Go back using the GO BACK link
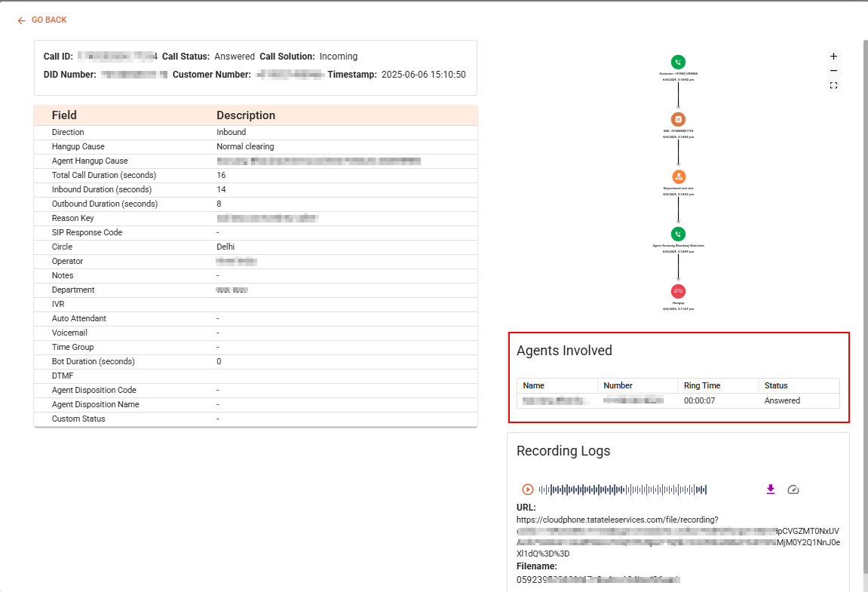The image size is (868, 592). coord(42,20)
